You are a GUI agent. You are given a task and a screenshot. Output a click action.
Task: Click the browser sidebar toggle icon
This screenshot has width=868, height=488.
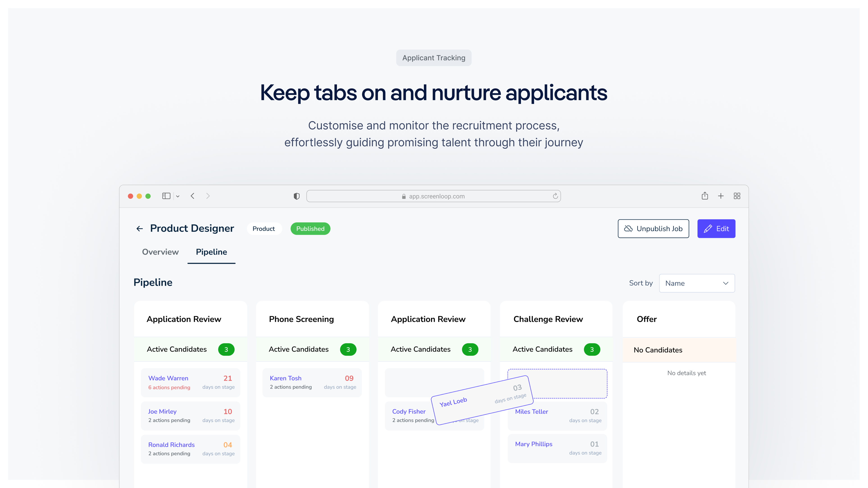pyautogui.click(x=166, y=196)
